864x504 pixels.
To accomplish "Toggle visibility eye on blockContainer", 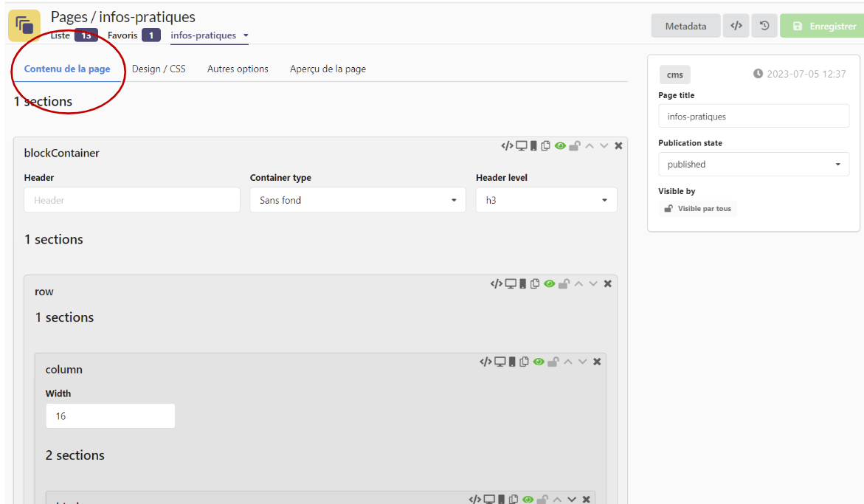I will tap(560, 146).
